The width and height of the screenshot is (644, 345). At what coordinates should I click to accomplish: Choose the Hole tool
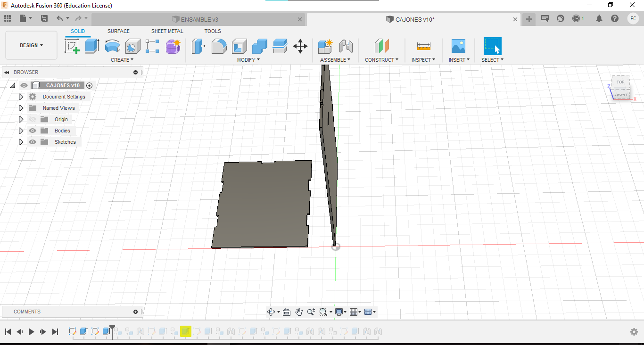point(132,46)
